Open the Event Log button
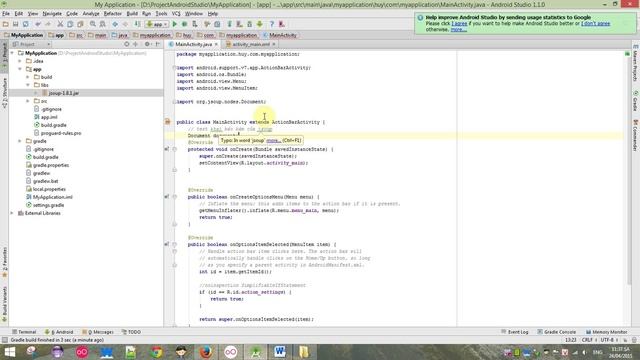This screenshot has height=360, width=640. 515,332
